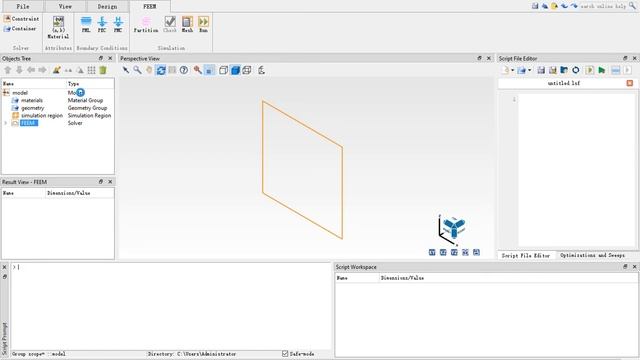640x360 pixels.
Task: Move object up in Objects Tree
Action: [x=7, y=70]
